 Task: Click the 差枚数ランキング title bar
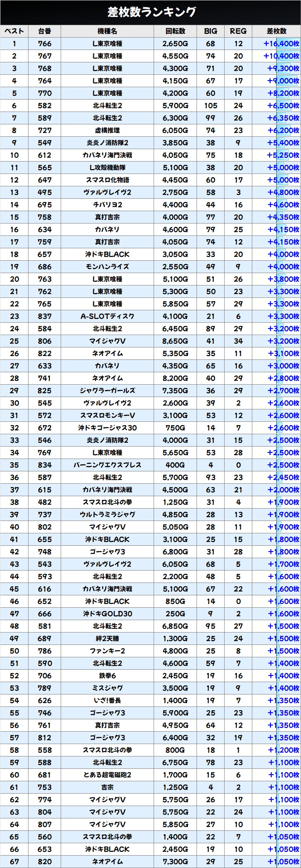pyautogui.click(x=150, y=12)
